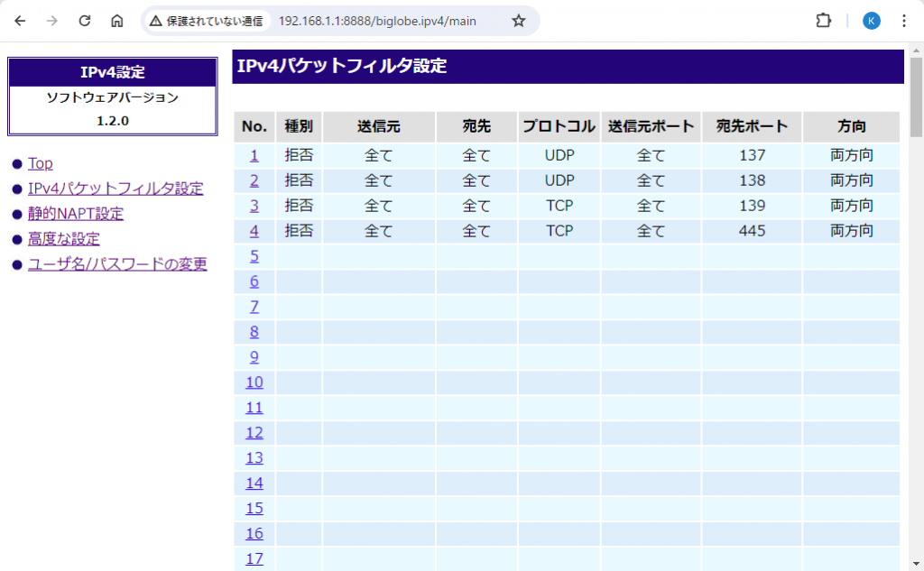Open filter entry number 4
The width and height of the screenshot is (924, 571).
click(254, 231)
